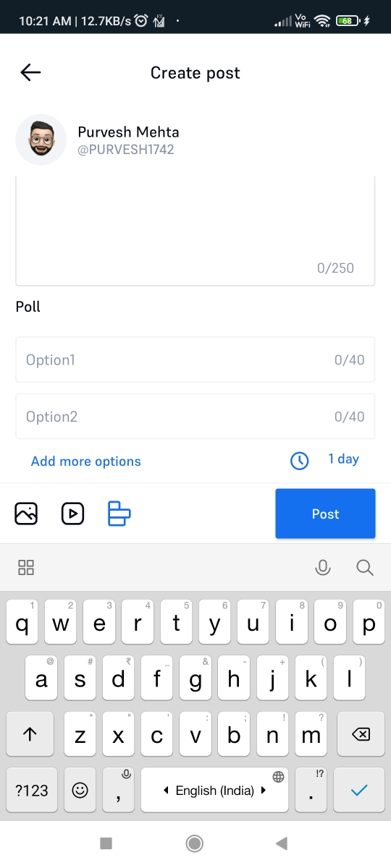Screen dimensions: 391x868
Task: Switch to the ?123 symbols keyboard
Action: click(33, 790)
